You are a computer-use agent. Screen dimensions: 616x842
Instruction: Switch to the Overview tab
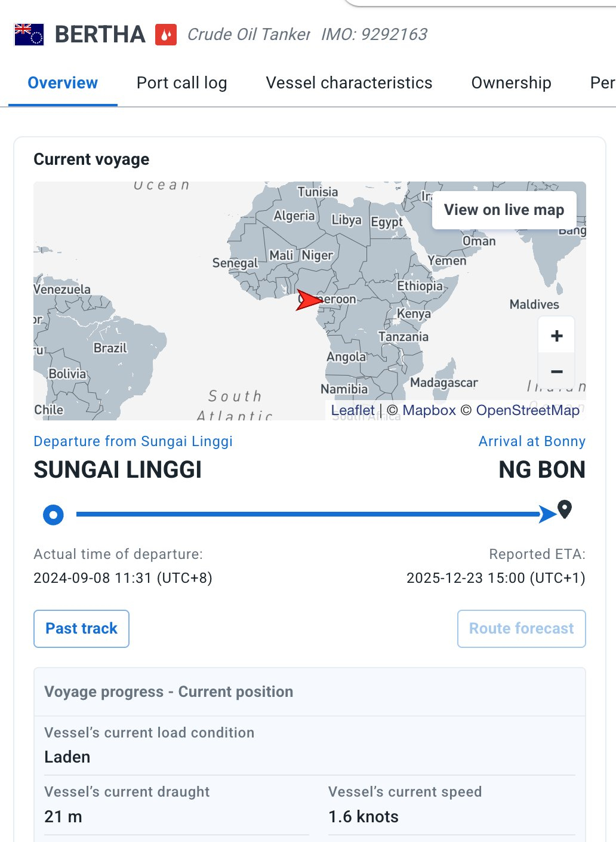63,83
